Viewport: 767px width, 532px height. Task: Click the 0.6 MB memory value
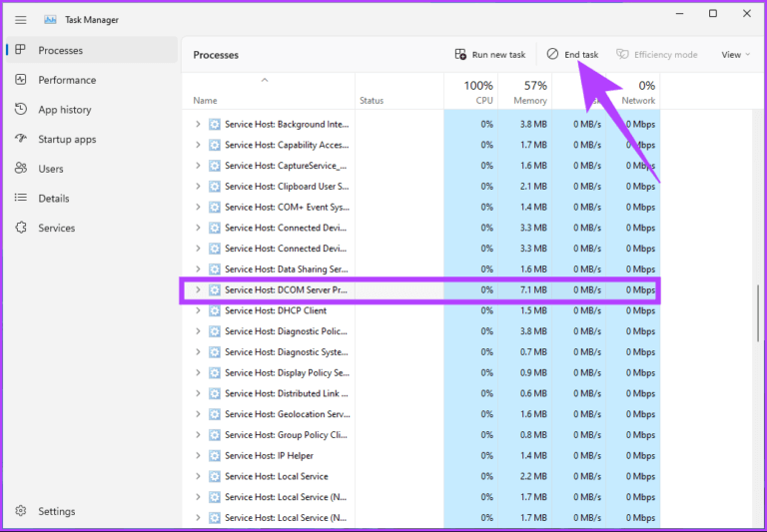click(533, 393)
